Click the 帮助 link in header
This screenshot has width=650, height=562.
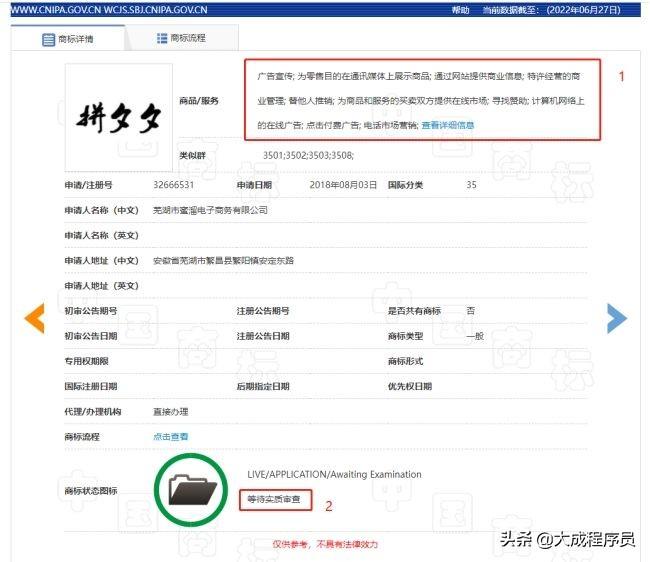click(x=460, y=9)
